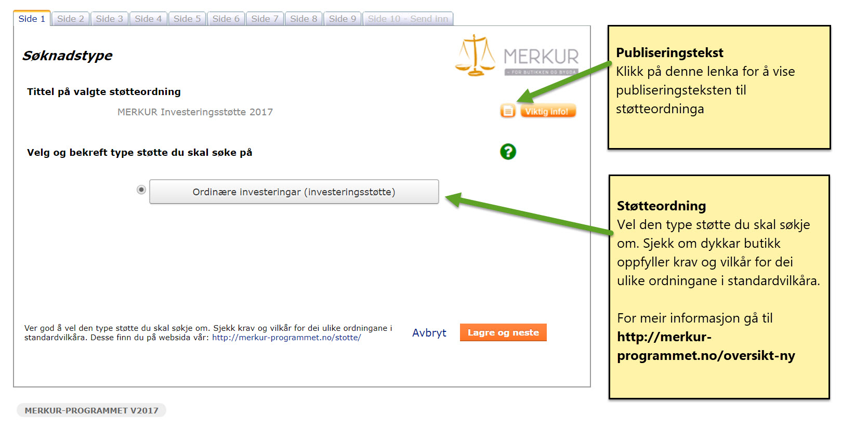The height and width of the screenshot is (442, 868).
Task: Go to the Side 5 tab
Action: [x=187, y=19]
